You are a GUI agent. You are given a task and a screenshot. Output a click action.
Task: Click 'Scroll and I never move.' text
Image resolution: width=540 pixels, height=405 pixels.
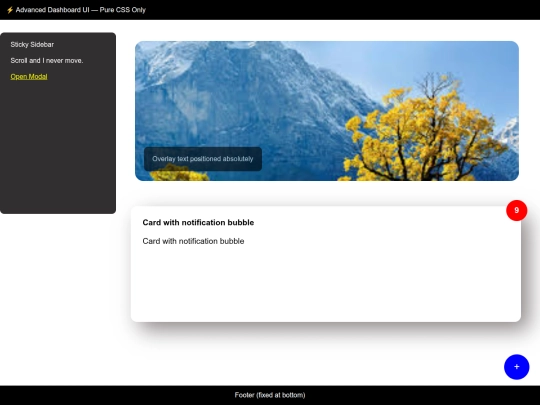point(47,61)
